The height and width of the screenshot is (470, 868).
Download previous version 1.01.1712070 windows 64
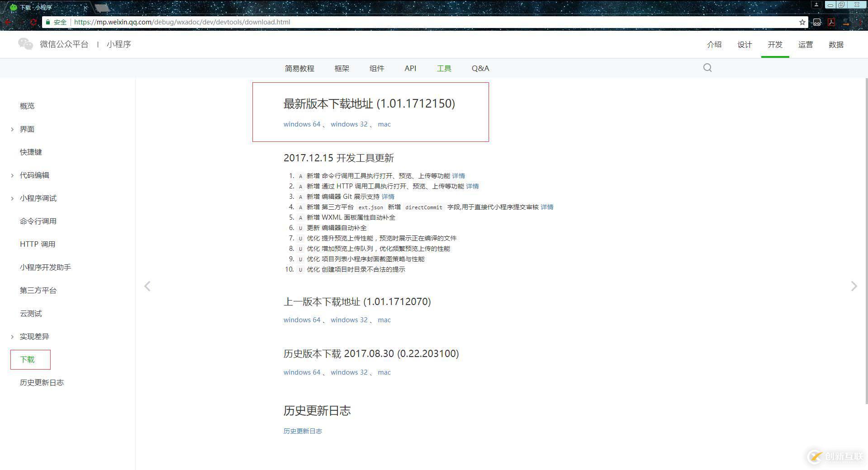[x=302, y=320]
